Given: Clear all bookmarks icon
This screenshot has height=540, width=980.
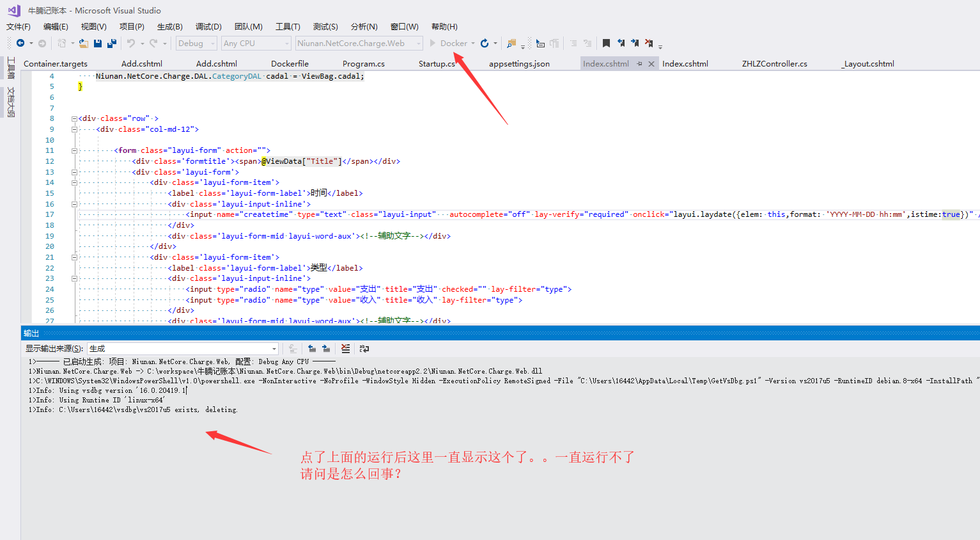Looking at the screenshot, I should 649,43.
